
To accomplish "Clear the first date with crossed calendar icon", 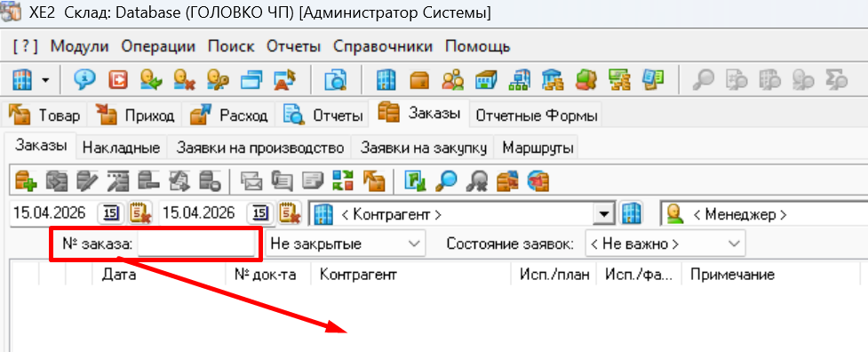I will pos(140,213).
